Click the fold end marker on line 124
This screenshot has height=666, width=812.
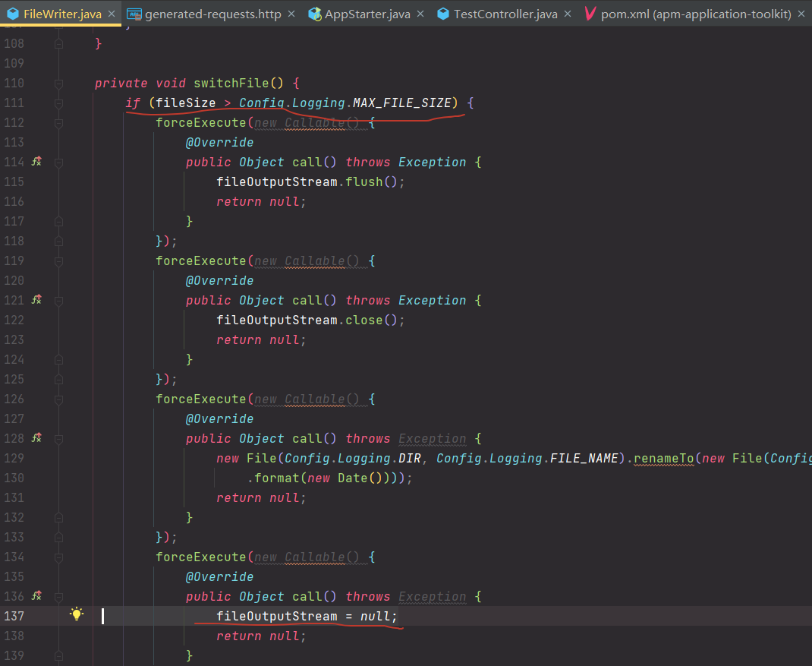[58, 360]
